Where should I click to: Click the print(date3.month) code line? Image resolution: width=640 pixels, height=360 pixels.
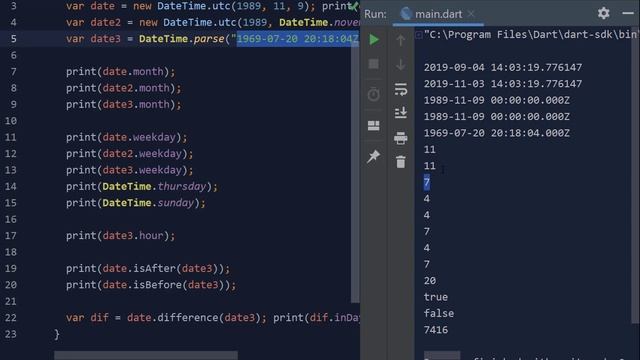[124, 104]
